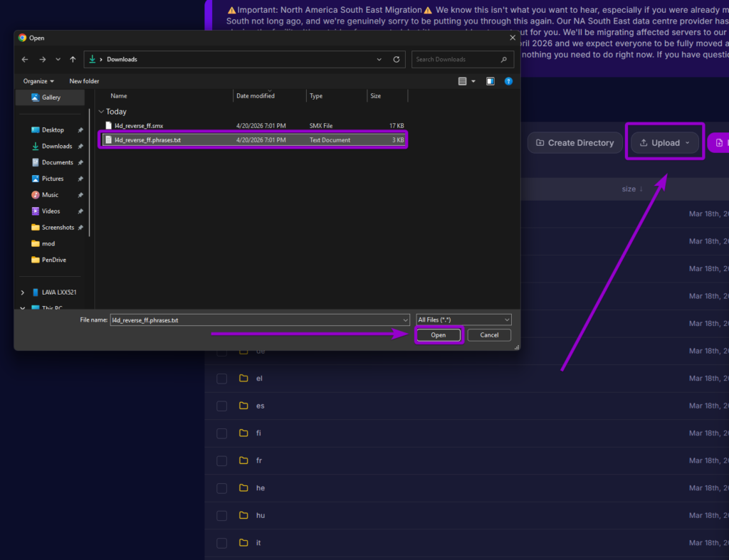Check the fr folder's selection box
The image size is (729, 560).
click(x=221, y=460)
